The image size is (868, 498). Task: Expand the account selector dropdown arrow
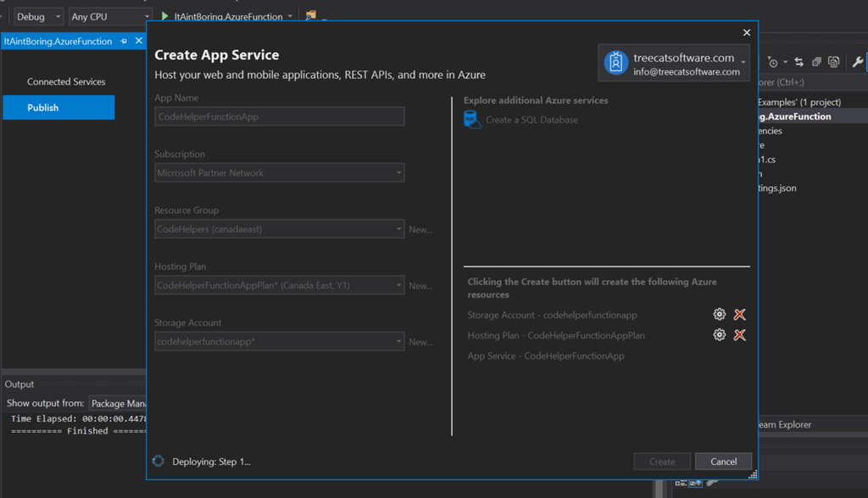[743, 63]
